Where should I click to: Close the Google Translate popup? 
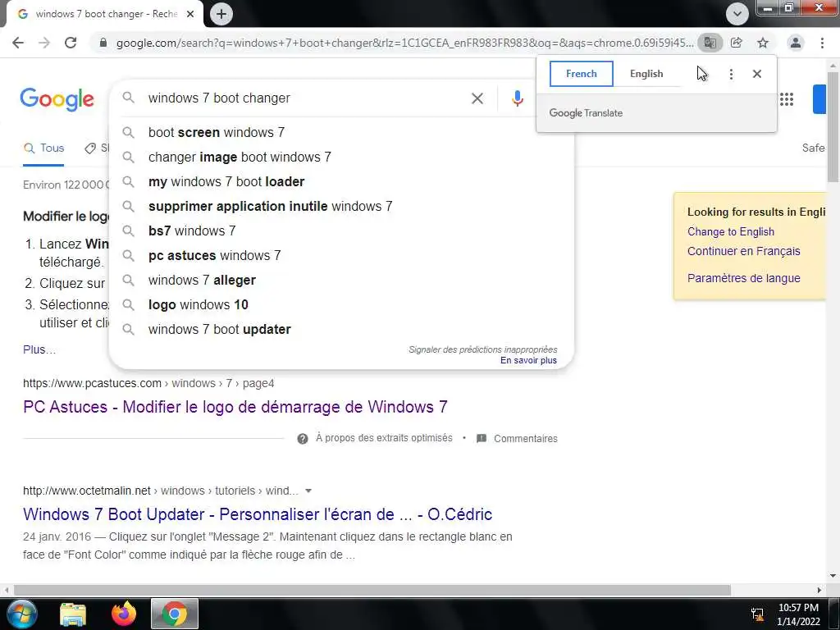tap(757, 74)
